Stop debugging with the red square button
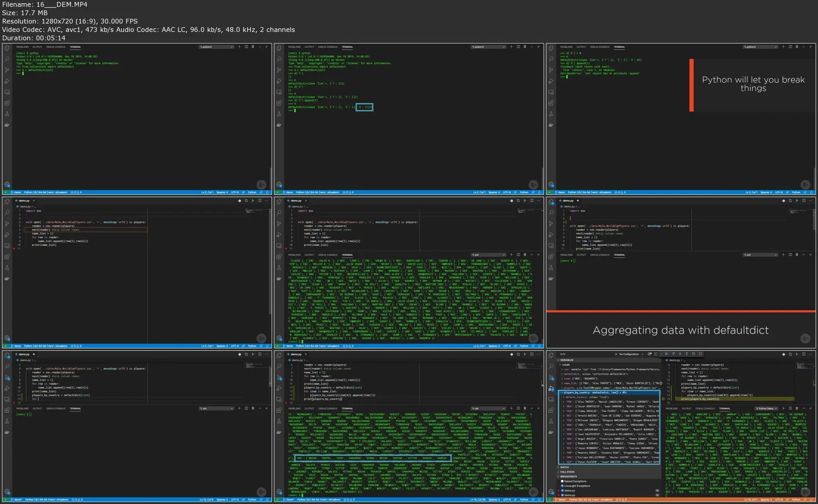Viewport: 818px width, 504px height. pyautogui.click(x=700, y=354)
